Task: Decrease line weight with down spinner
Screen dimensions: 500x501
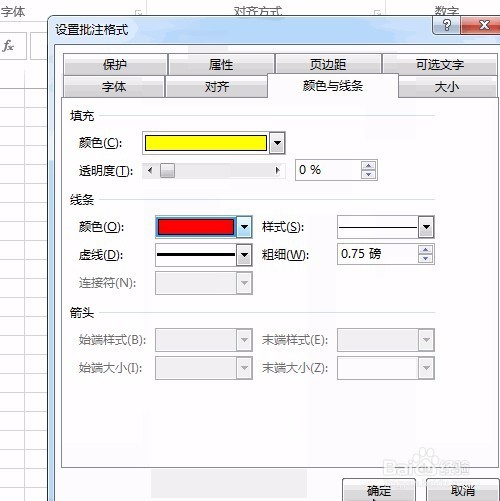Action: click(x=425, y=258)
